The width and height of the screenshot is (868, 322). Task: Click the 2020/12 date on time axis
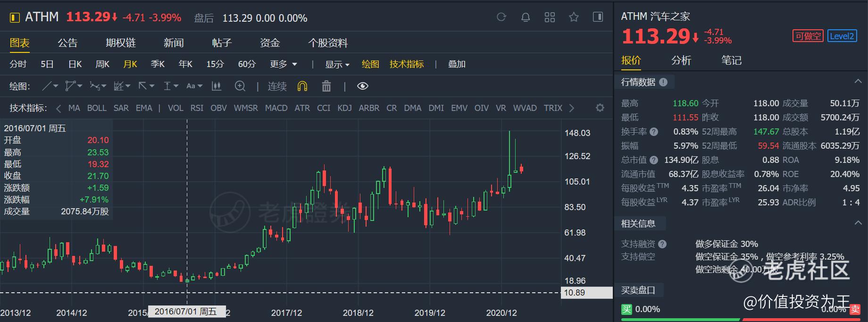pos(501,313)
